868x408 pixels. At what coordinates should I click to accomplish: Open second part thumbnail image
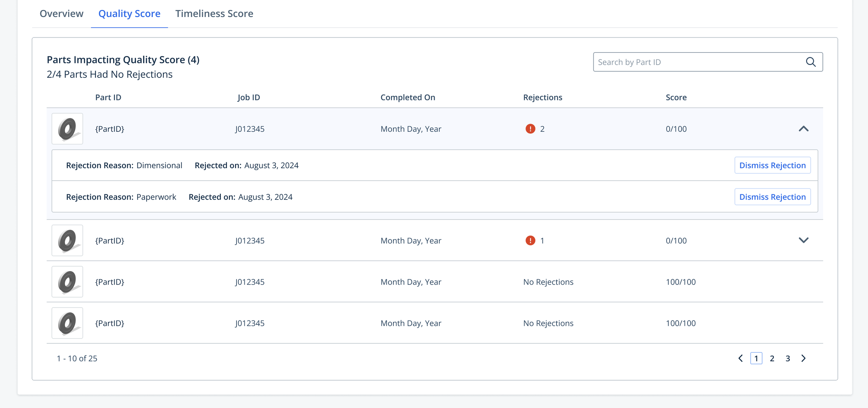(67, 240)
